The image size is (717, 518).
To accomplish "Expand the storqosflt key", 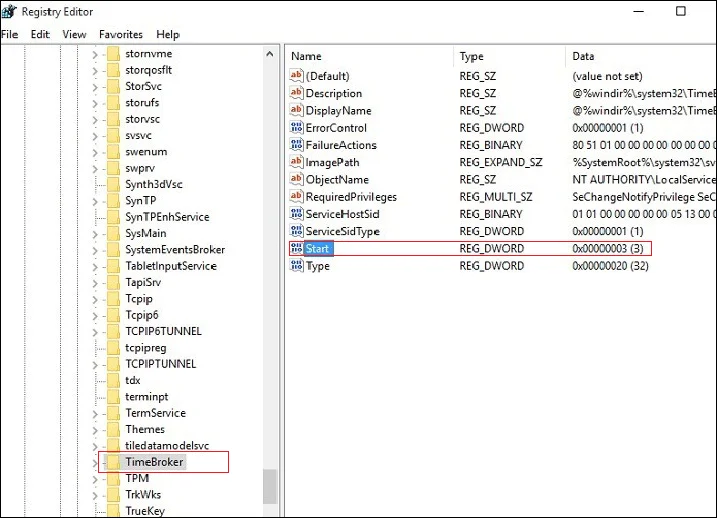I will click(95, 71).
